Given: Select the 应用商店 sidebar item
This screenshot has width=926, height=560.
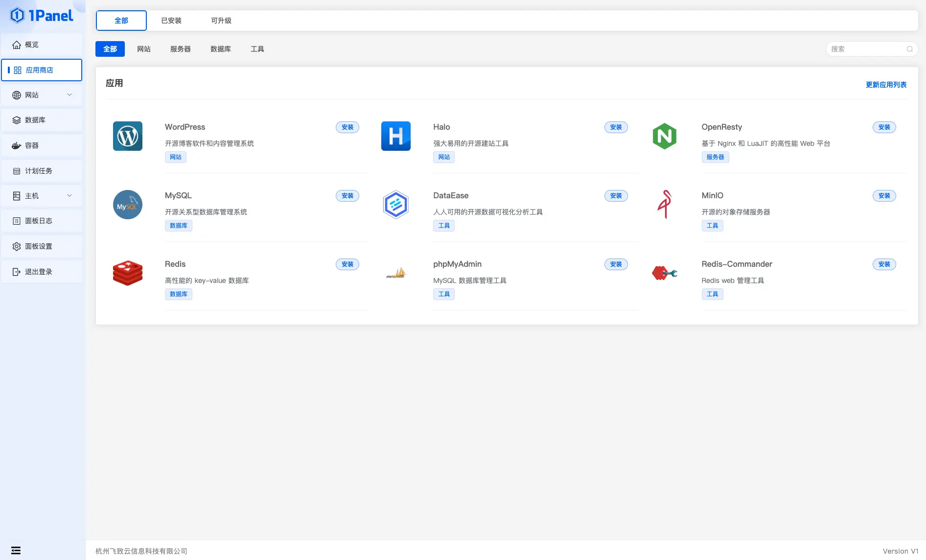Looking at the screenshot, I should point(42,70).
